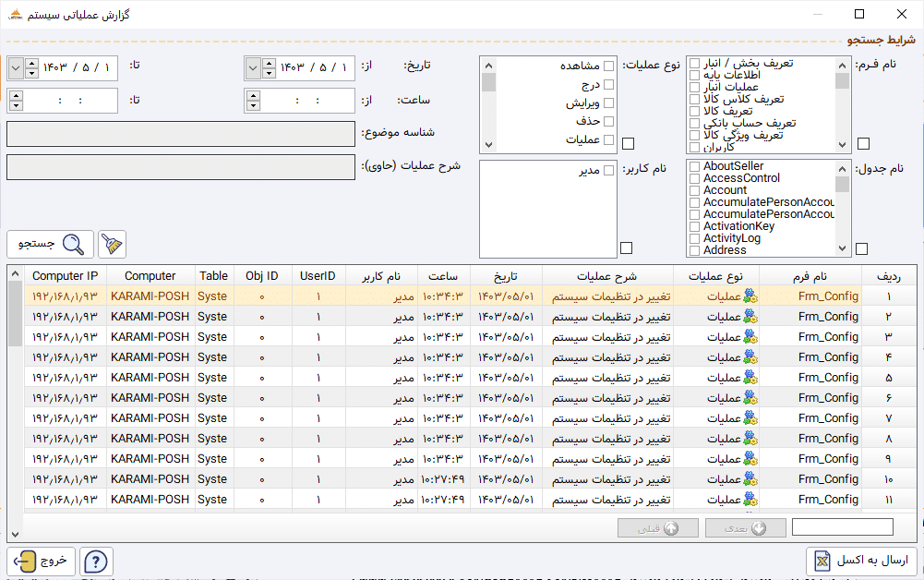This screenshot has height=580, width=924.
Task: Click the ارسال به اکسل export button
Action: pos(861,561)
